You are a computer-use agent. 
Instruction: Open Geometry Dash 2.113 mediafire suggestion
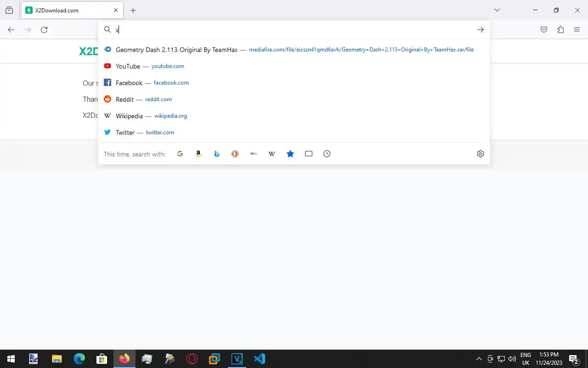(x=294, y=50)
